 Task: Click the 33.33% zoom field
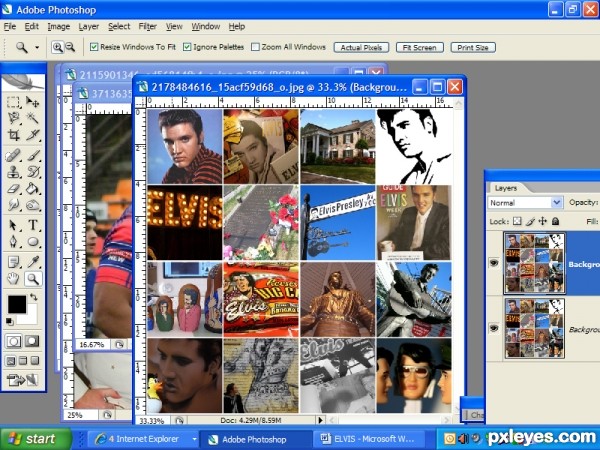coord(152,421)
